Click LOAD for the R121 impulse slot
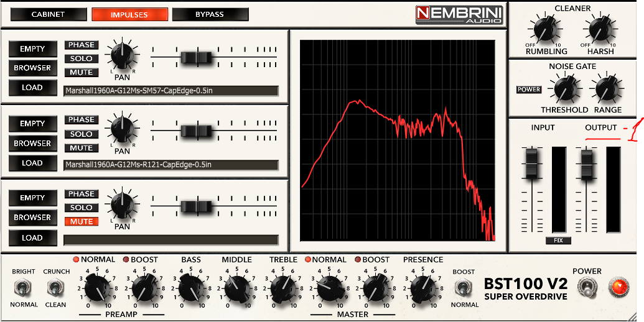 point(33,163)
